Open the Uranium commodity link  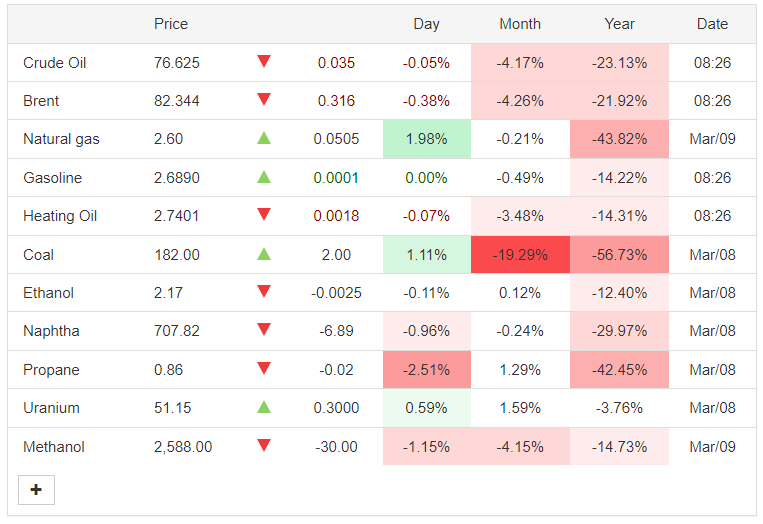coord(51,408)
